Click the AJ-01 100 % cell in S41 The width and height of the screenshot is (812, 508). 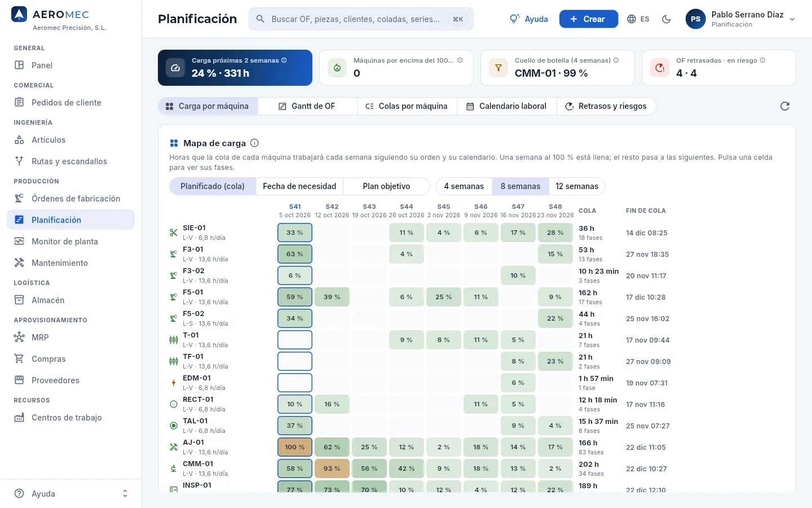tap(295, 447)
